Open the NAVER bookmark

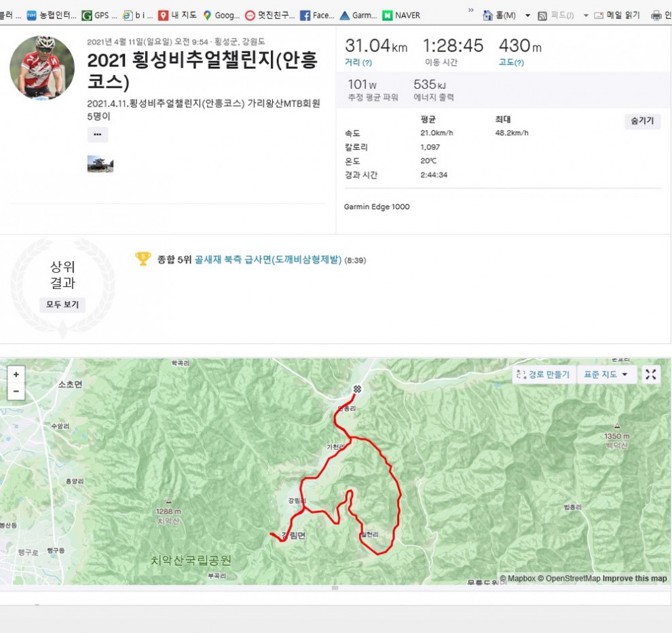pyautogui.click(x=401, y=15)
